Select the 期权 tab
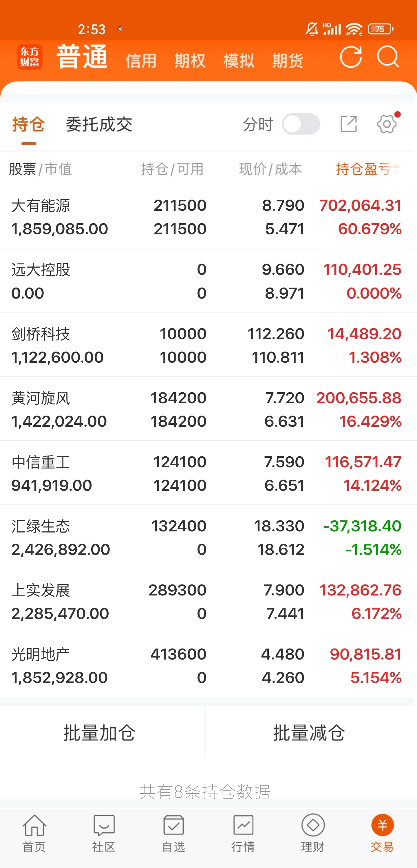This screenshot has height=868, width=417. click(190, 61)
